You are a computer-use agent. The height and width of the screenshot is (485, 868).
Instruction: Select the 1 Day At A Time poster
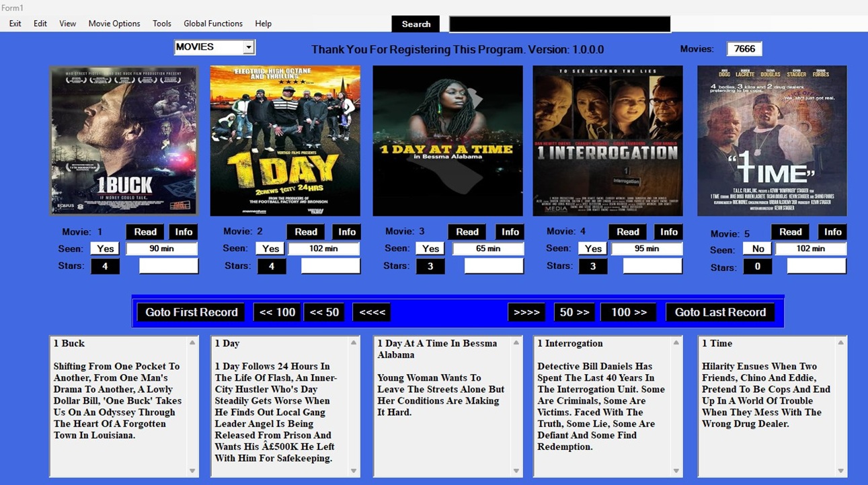448,141
